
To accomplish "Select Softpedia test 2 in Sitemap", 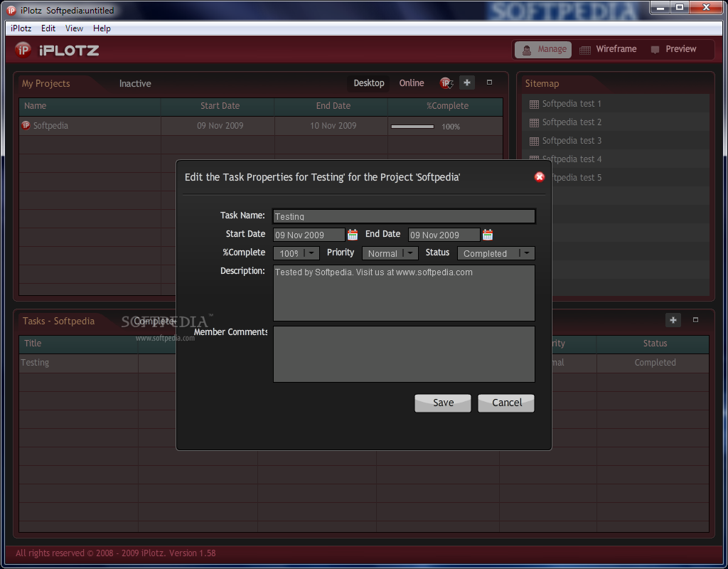I will tap(572, 122).
